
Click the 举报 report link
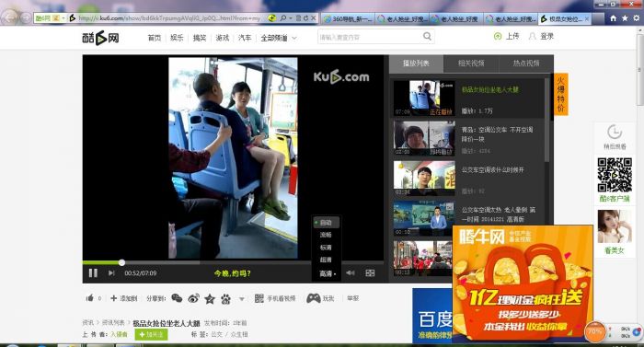pos(352,298)
